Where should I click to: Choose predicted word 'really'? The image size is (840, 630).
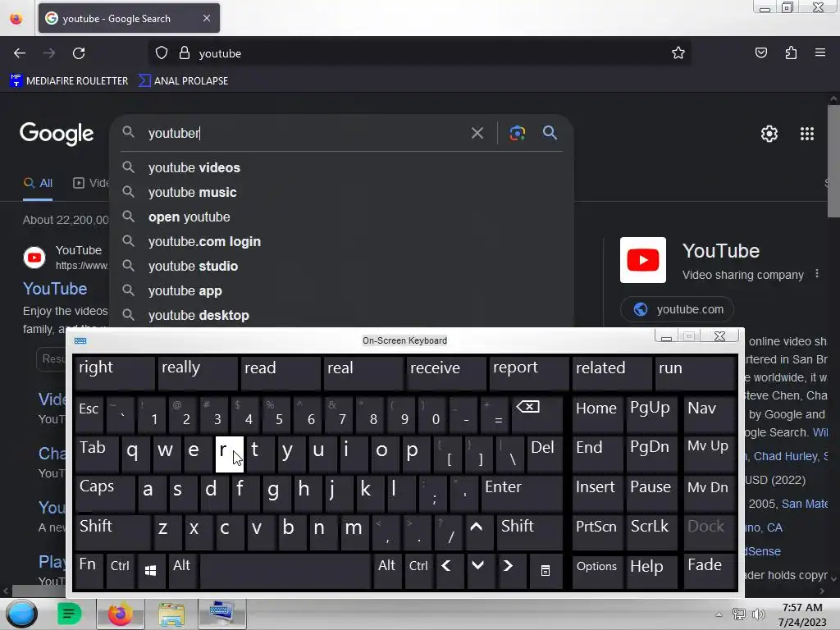pos(197,373)
